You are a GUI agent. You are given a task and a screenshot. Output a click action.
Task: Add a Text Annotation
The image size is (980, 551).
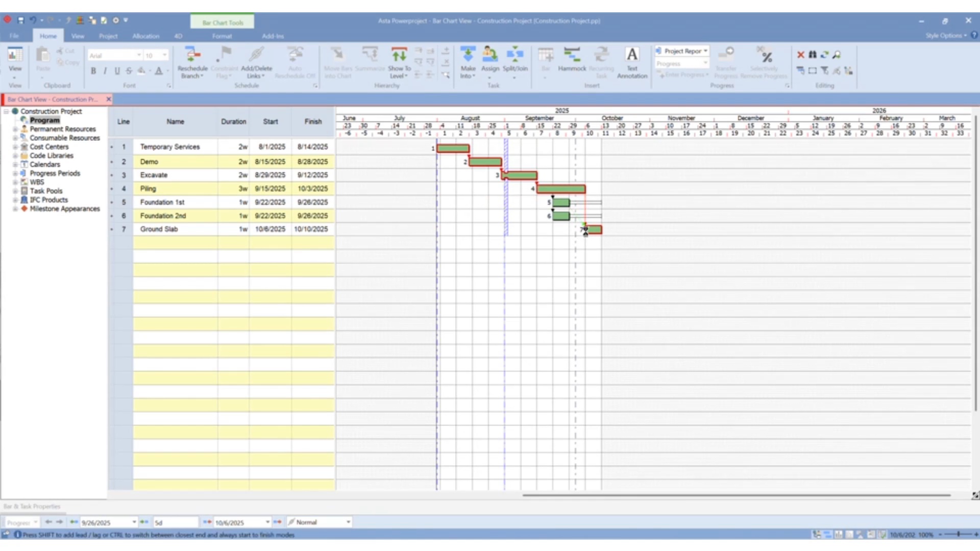tap(632, 55)
